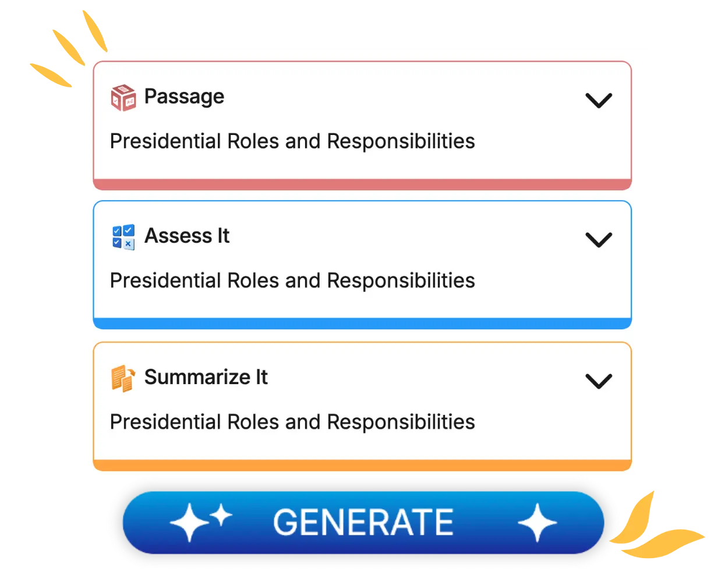
Task: Click the single sparkle icon right of Generate
Action: pyautogui.click(x=537, y=522)
